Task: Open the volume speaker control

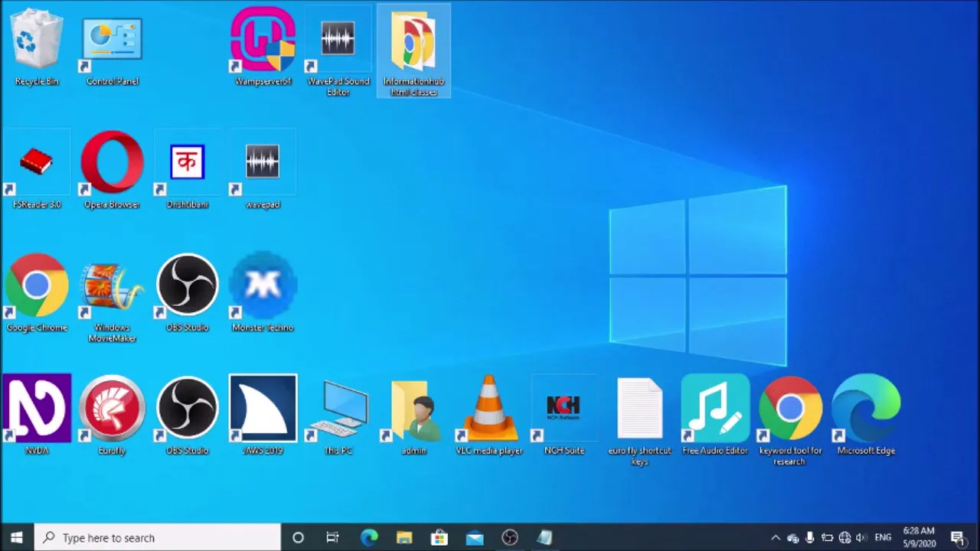Action: 861,538
